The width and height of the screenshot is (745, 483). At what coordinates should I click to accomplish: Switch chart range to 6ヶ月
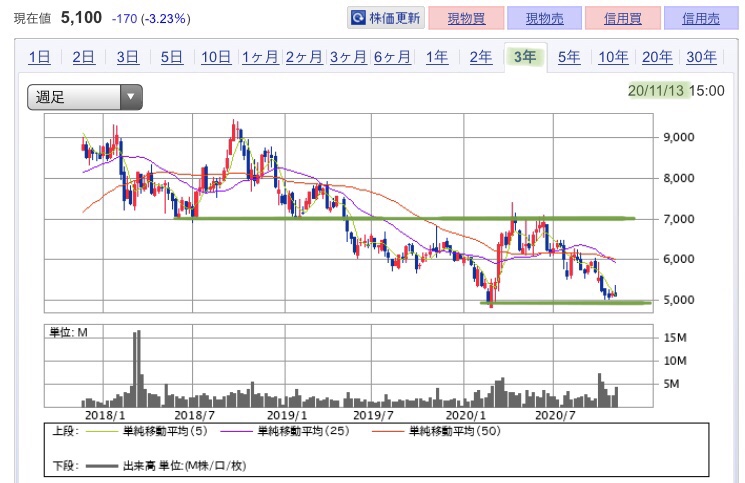[x=392, y=57]
